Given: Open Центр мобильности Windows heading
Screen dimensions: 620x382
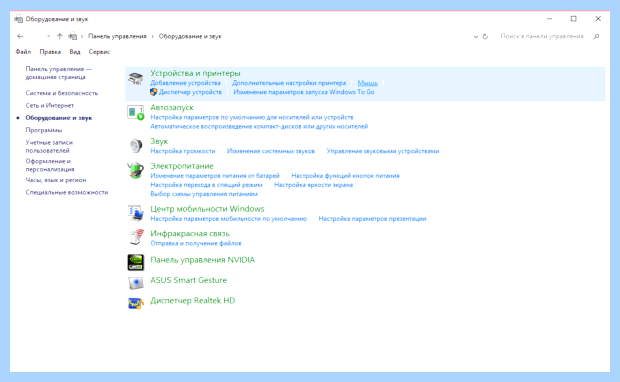Looking at the screenshot, I should tap(207, 209).
